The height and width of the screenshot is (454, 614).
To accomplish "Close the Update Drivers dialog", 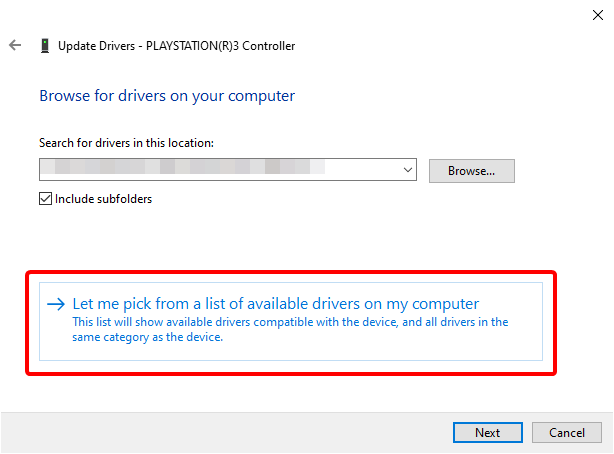I will (x=597, y=13).
